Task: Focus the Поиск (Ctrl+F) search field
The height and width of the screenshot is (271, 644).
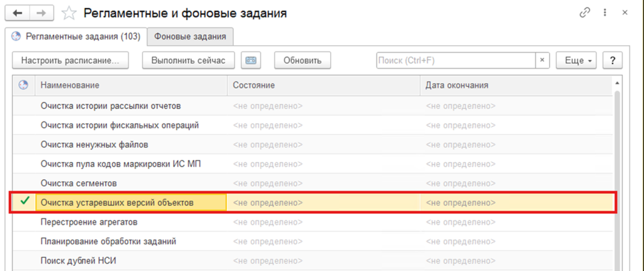Action: [456, 60]
